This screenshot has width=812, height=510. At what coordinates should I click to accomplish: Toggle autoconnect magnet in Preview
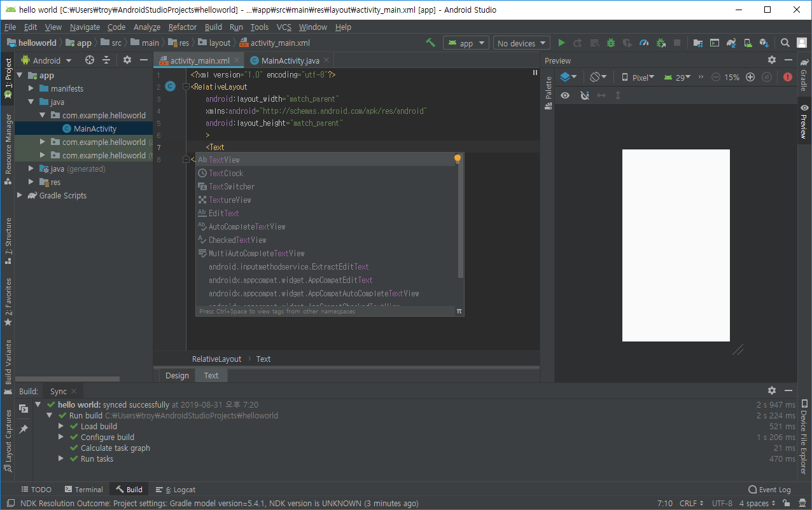pyautogui.click(x=585, y=95)
